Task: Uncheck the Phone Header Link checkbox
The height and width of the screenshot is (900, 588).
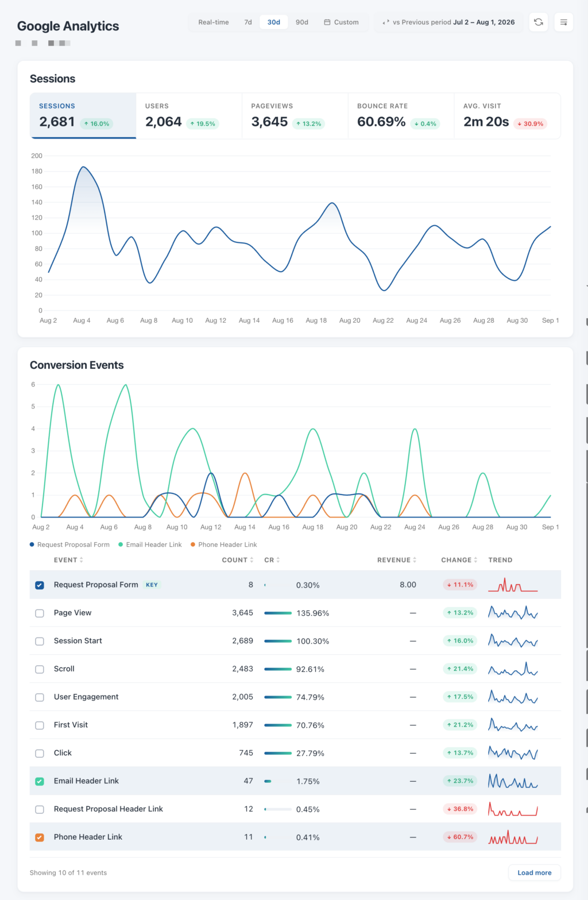Action: click(x=40, y=837)
